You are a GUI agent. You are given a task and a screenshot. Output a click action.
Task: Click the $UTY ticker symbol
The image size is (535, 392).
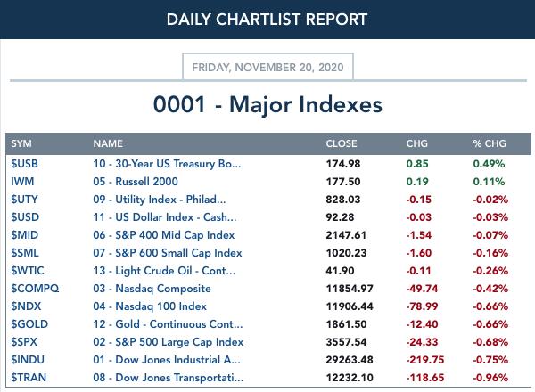point(24,200)
